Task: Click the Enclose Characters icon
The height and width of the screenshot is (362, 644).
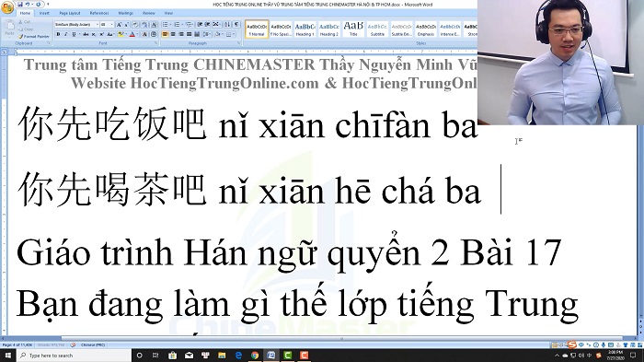Action: click(154, 34)
